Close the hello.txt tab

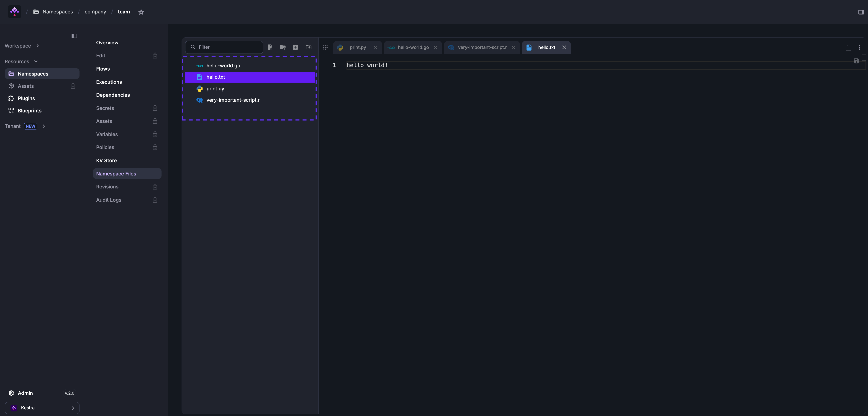pos(564,48)
